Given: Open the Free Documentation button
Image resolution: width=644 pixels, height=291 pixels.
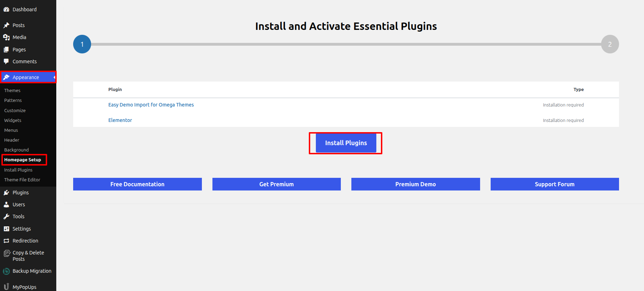Looking at the screenshot, I should (137, 184).
